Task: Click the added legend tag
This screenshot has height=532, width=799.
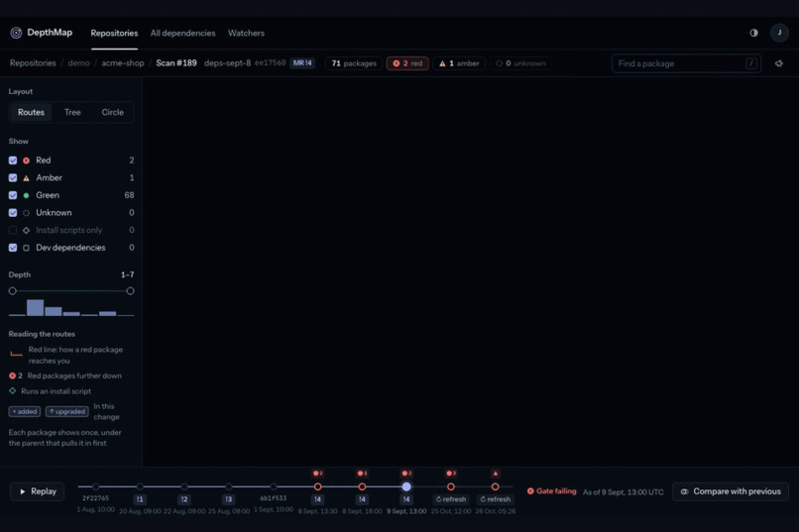Action: click(x=25, y=411)
